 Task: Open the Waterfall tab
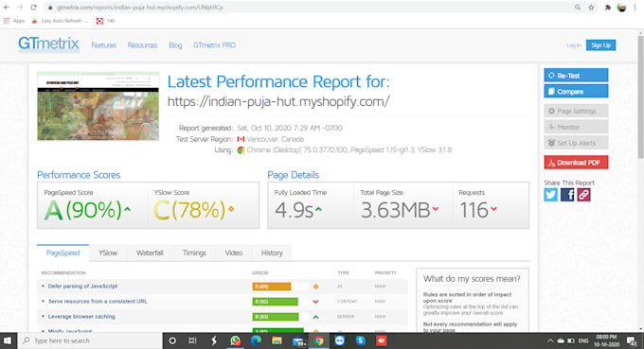click(150, 253)
